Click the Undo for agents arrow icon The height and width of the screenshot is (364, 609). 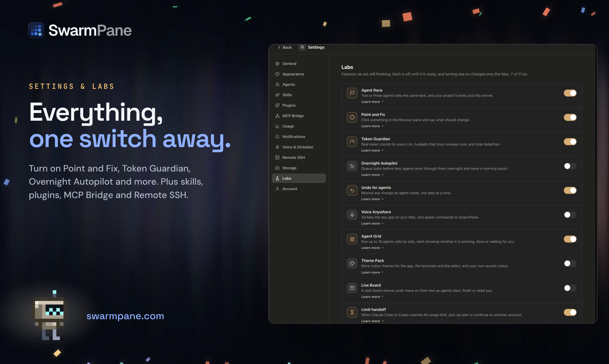coord(352,190)
